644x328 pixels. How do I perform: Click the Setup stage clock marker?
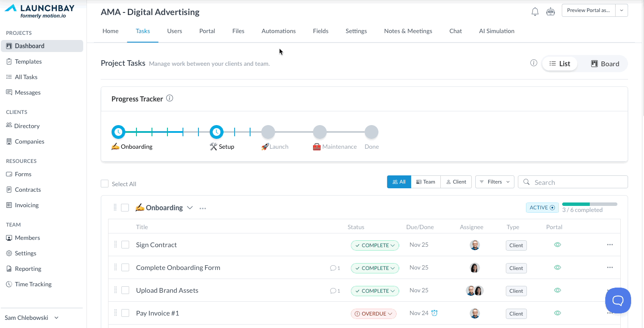click(217, 132)
